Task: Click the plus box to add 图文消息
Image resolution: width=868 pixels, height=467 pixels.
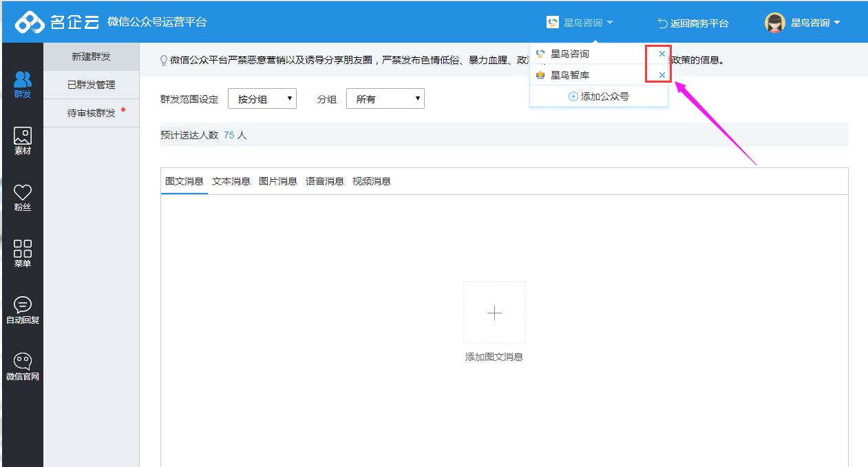Action: point(494,313)
